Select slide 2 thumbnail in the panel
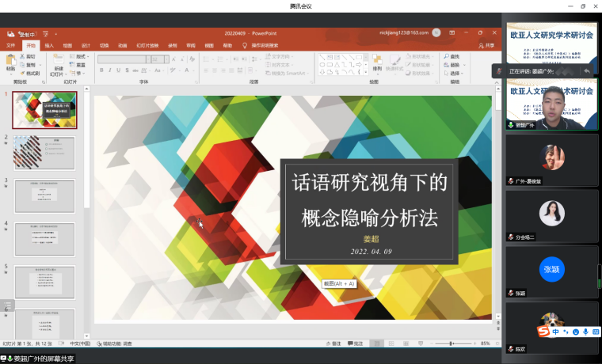602x364 pixels. click(x=44, y=153)
